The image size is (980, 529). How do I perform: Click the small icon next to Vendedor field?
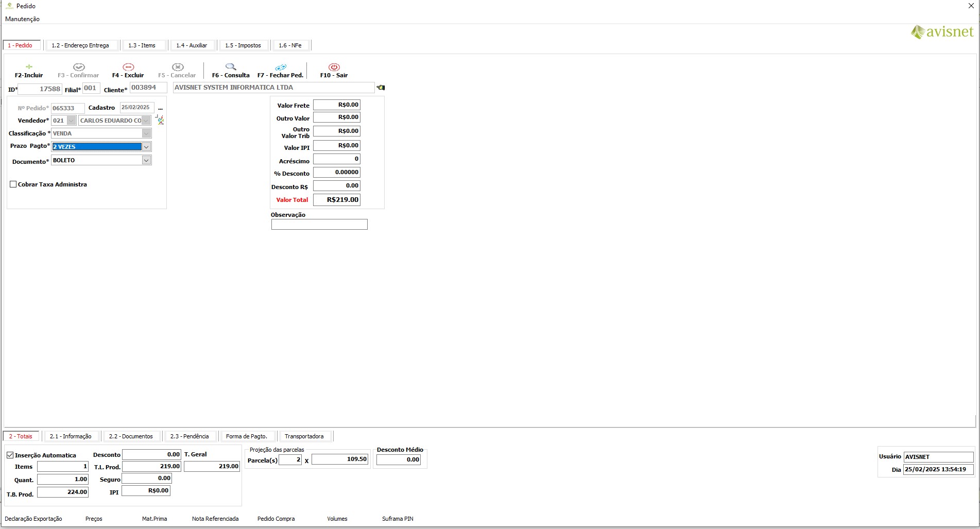(x=160, y=120)
